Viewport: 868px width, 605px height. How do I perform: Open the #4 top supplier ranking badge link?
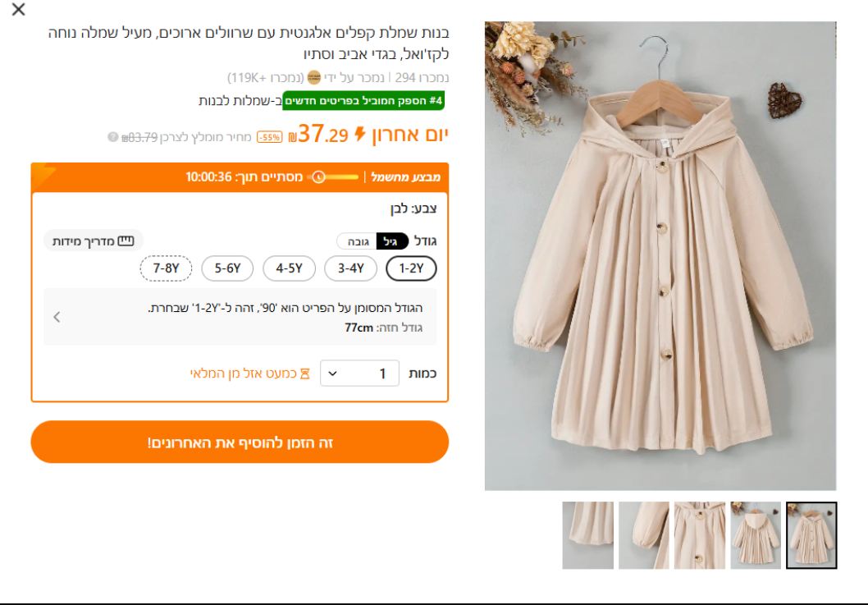point(363,101)
